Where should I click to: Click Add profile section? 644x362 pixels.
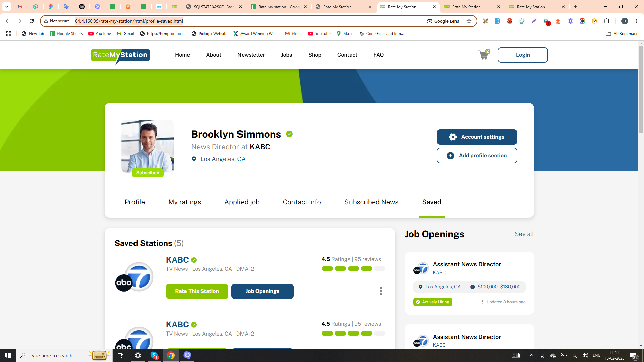(x=477, y=156)
